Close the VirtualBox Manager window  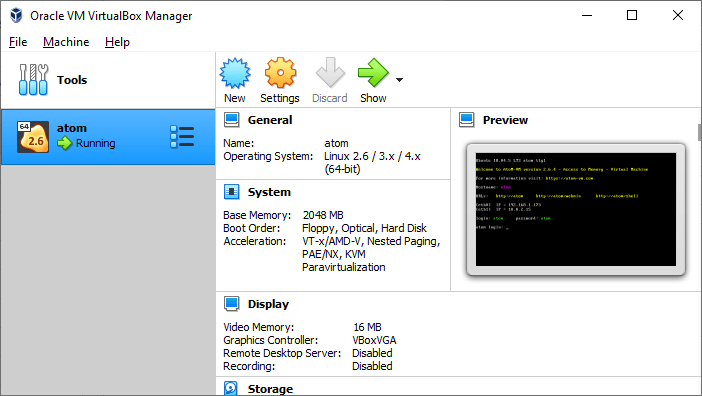click(678, 15)
